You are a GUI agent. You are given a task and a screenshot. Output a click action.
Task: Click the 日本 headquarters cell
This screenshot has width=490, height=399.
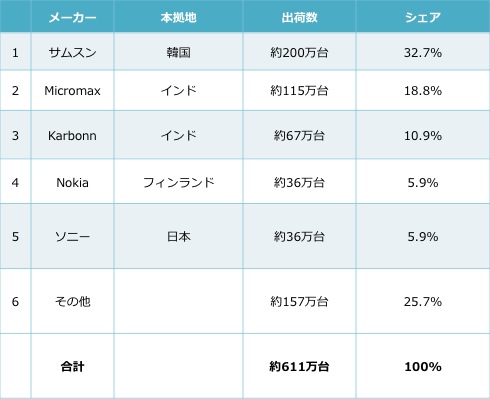178,237
